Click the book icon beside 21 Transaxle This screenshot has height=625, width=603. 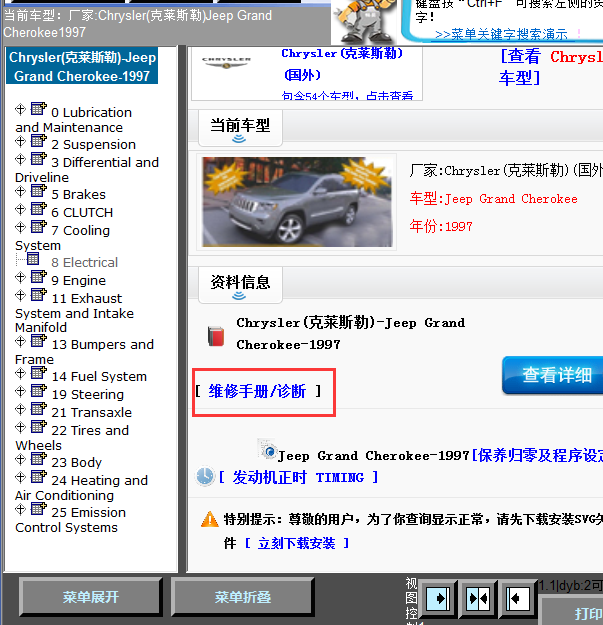pyautogui.click(x=39, y=409)
